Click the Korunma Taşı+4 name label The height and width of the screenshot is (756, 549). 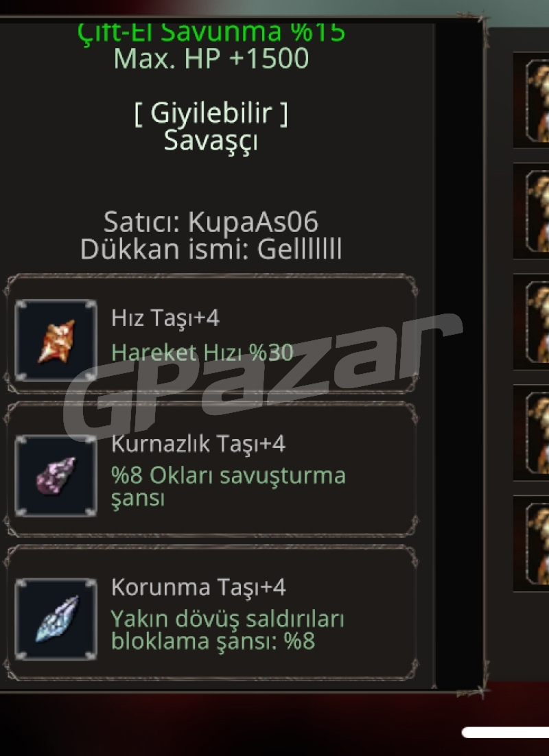[x=198, y=587]
